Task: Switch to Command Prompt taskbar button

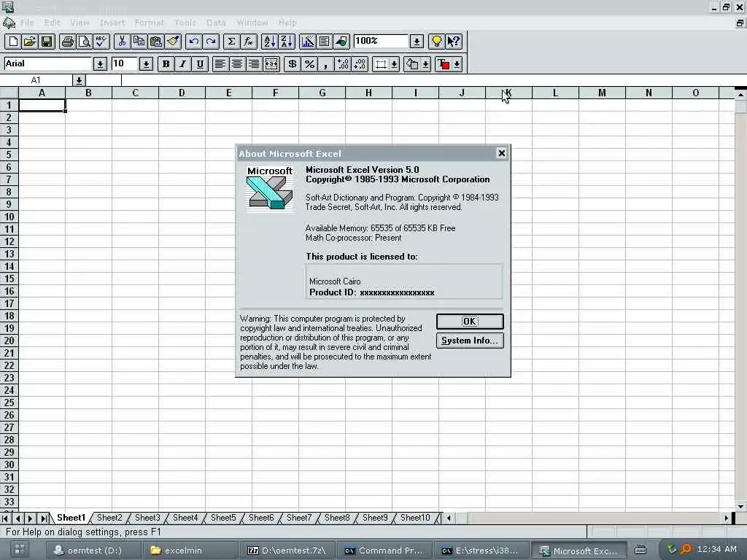Action: coord(384,551)
